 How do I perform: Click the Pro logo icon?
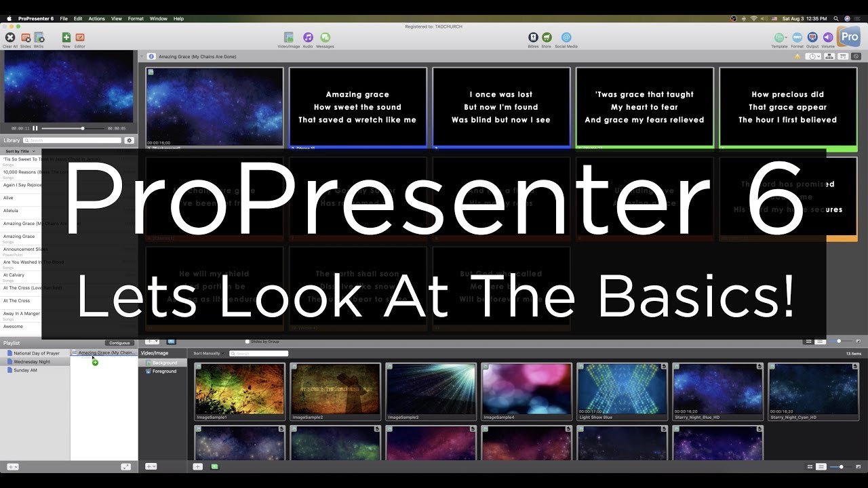pyautogui.click(x=849, y=37)
